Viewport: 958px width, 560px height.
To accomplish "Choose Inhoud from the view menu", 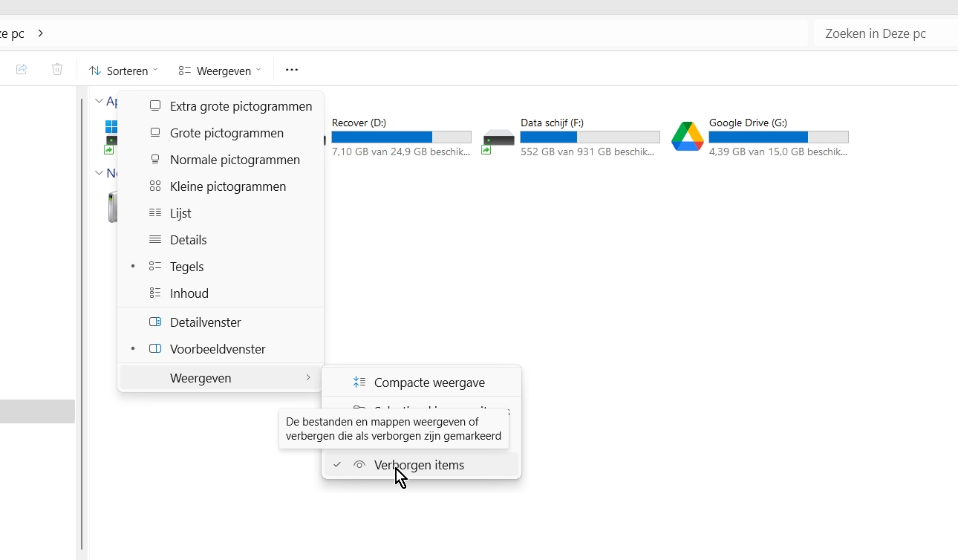I will (x=189, y=293).
